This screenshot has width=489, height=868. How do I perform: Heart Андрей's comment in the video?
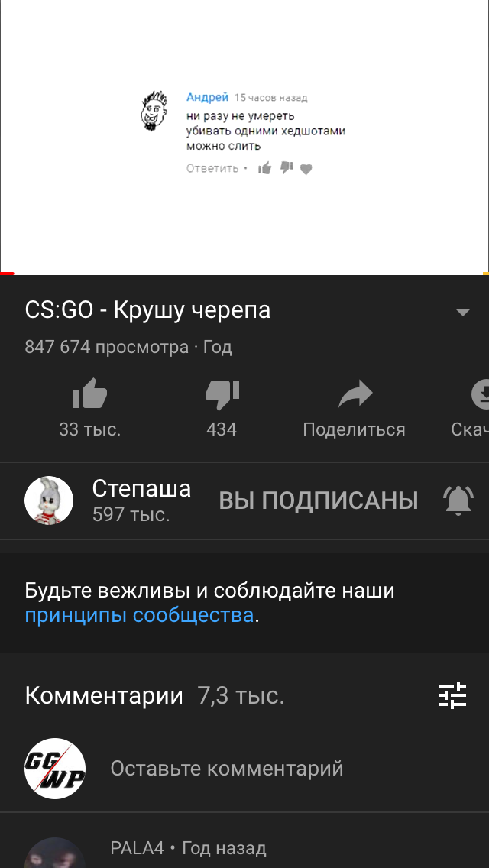coord(306,169)
